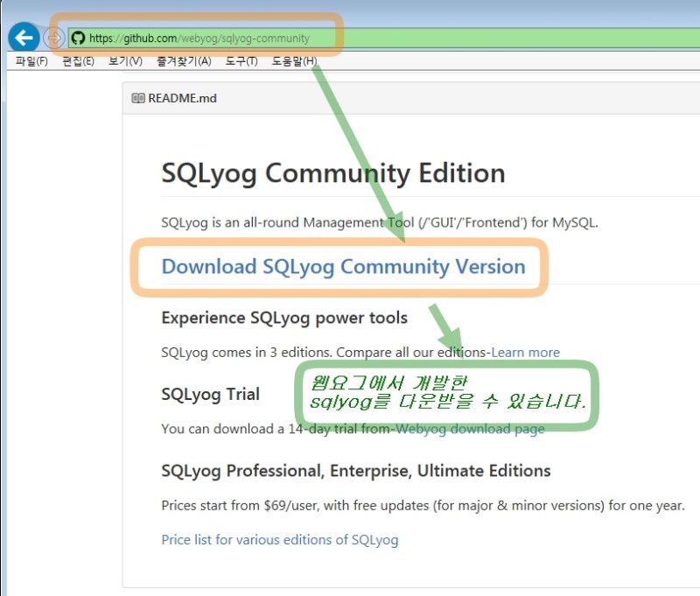Click the Experience SQLyog power tools heading
The width and height of the screenshot is (700, 596).
283,318
